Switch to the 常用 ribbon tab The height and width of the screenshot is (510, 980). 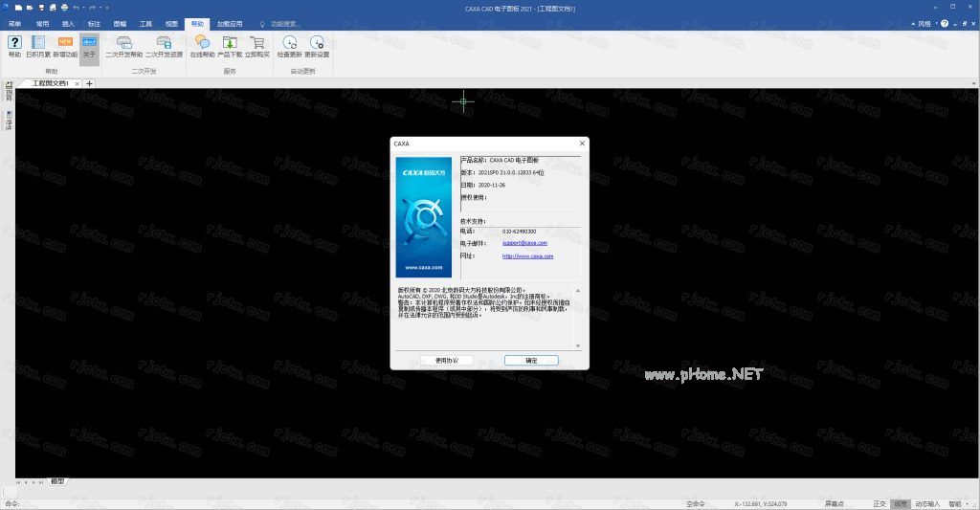pos(42,22)
